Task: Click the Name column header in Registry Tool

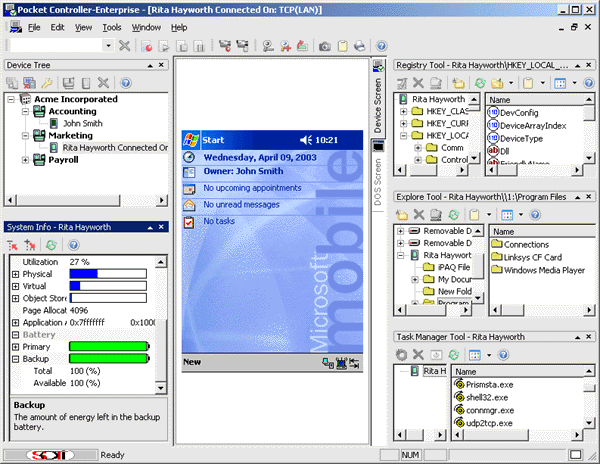Action: (535, 100)
